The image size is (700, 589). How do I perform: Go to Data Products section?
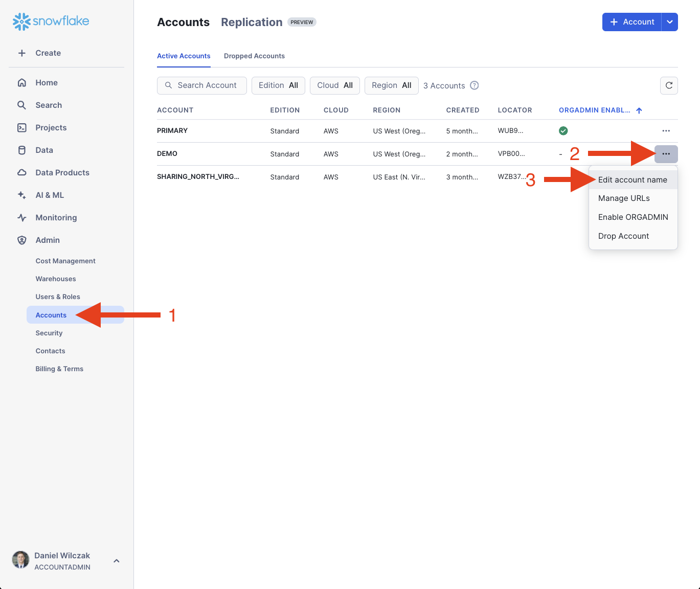62,173
